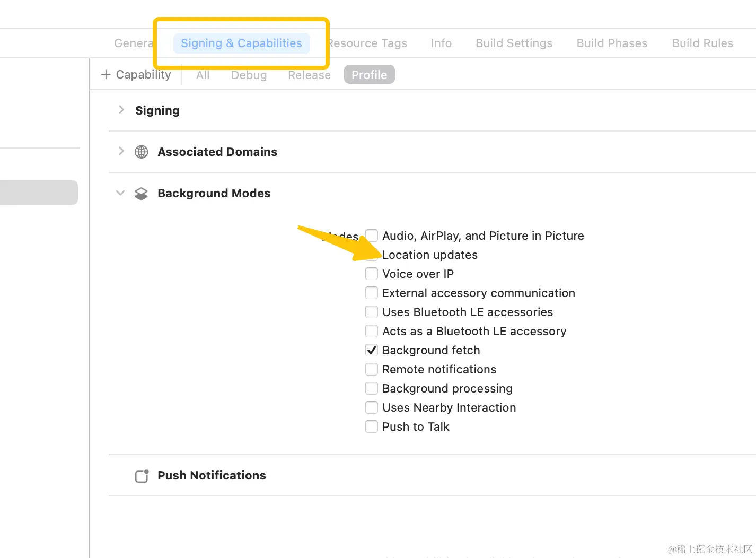Turn on Push to Talk checkbox
Screen dimensions: 756x558
pyautogui.click(x=372, y=426)
